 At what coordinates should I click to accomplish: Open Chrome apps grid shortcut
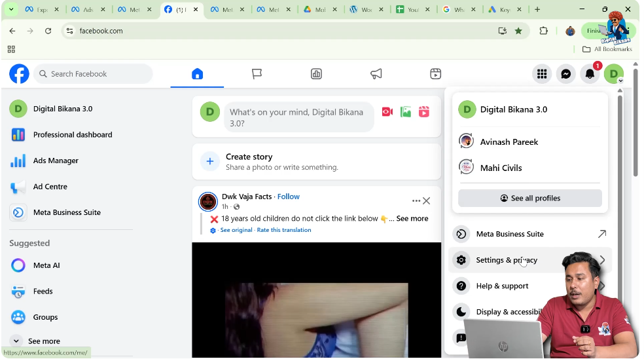(12, 49)
